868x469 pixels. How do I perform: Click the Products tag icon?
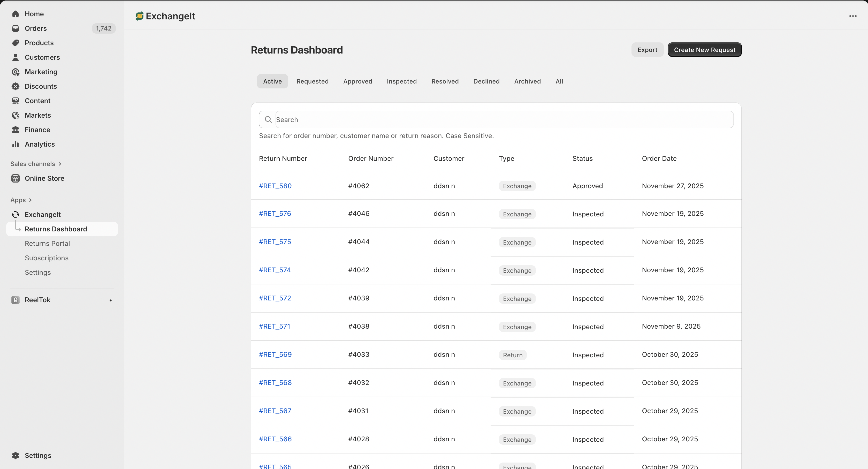point(16,43)
